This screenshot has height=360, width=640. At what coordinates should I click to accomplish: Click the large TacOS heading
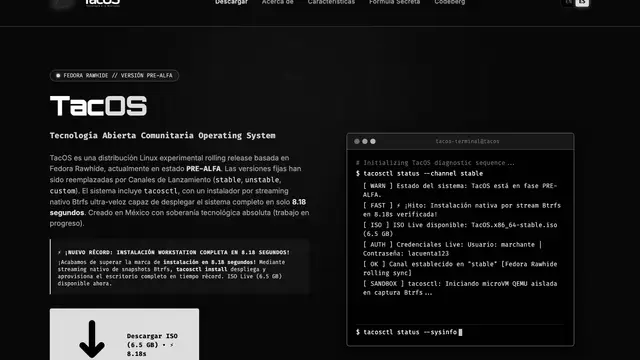click(x=98, y=106)
